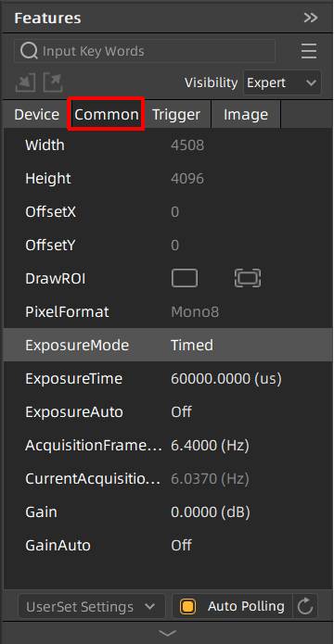Click the full-frame ROI reset icon
The height and width of the screenshot is (644, 334).
pos(248,278)
